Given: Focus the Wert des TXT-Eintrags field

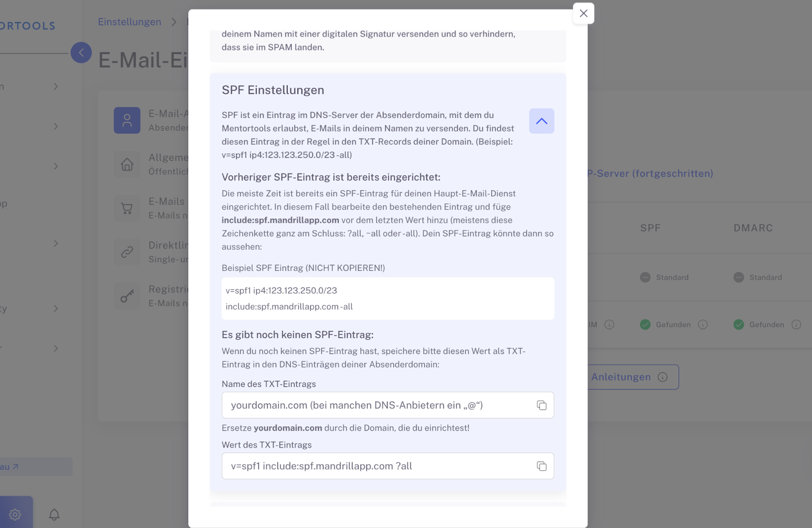Looking at the screenshot, I should click(388, 466).
